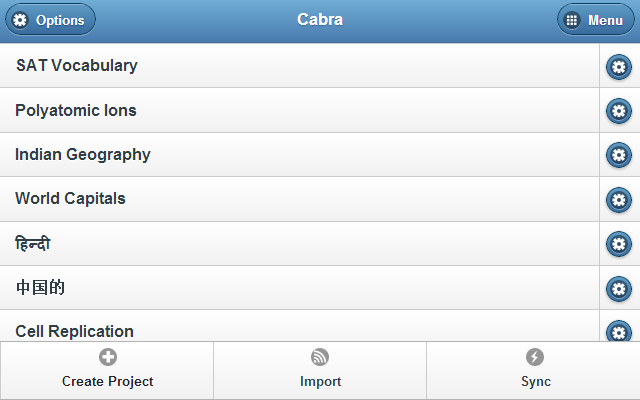Open the Polyatomic Ions project
Screen dimensions: 640x400
(x=300, y=110)
